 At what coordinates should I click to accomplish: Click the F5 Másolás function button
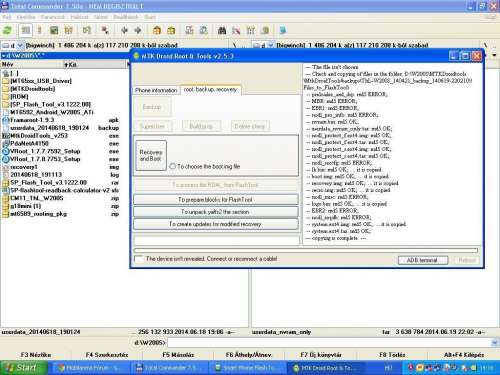tap(178, 355)
